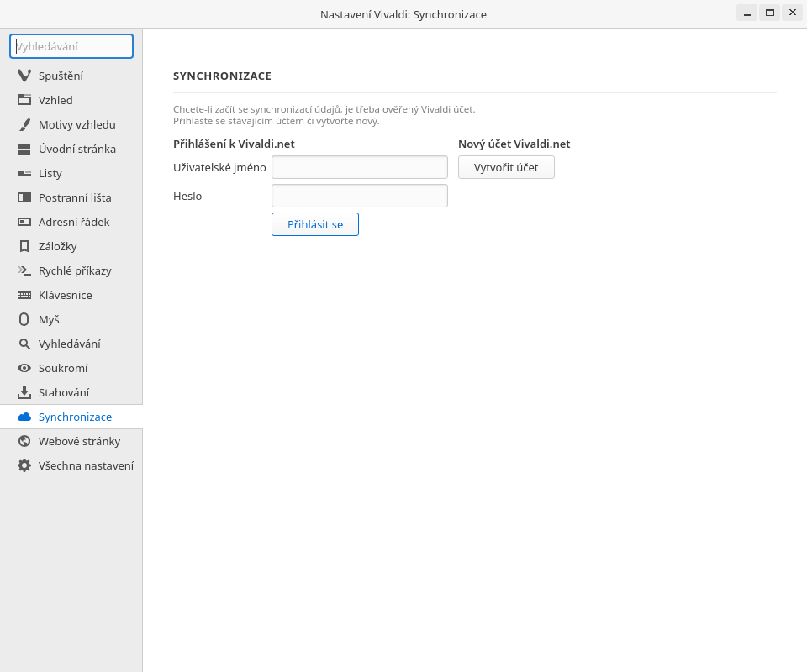The image size is (807, 672).
Task: Click the Uživatelské jméno input field
Action: point(359,167)
